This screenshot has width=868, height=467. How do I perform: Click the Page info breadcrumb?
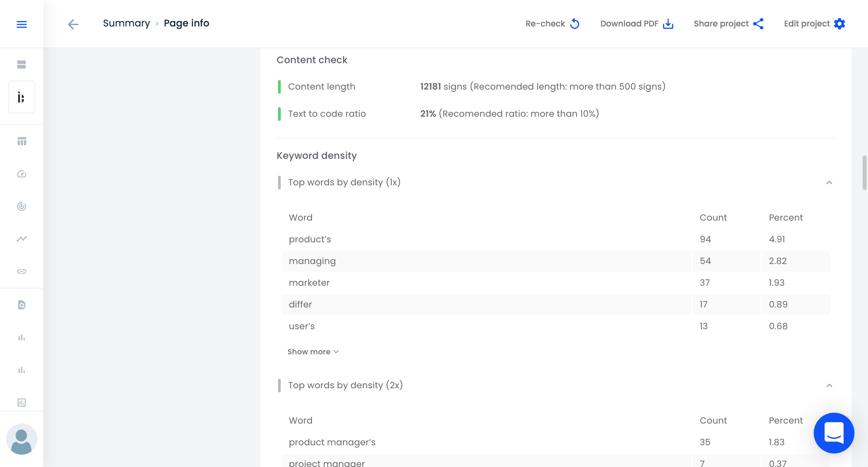tap(186, 23)
